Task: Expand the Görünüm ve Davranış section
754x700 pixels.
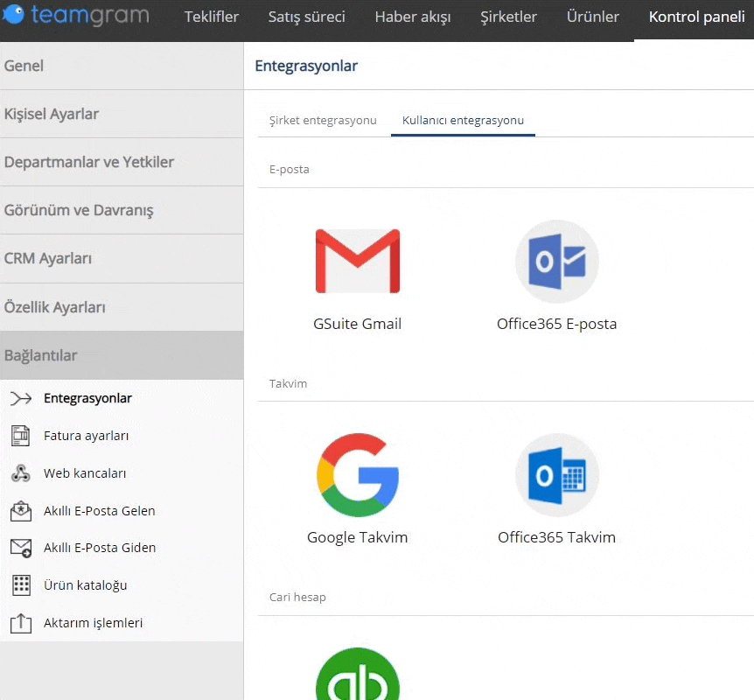Action: click(122, 210)
